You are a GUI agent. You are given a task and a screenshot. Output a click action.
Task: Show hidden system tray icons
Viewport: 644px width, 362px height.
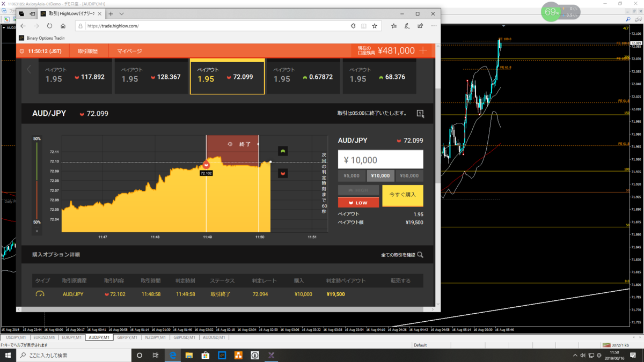575,355
